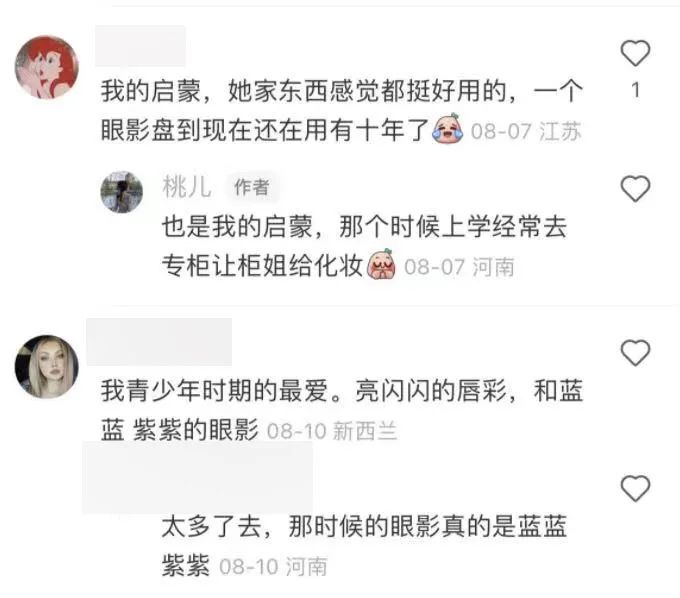Tap the username 桃儿
Image resolution: width=680 pixels, height=598 pixels.
click(187, 187)
